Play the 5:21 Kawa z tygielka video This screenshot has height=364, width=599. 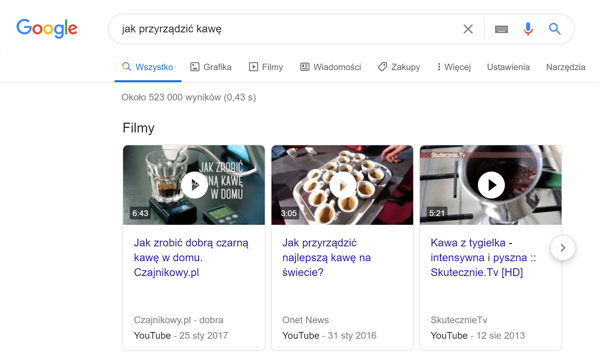click(x=491, y=185)
